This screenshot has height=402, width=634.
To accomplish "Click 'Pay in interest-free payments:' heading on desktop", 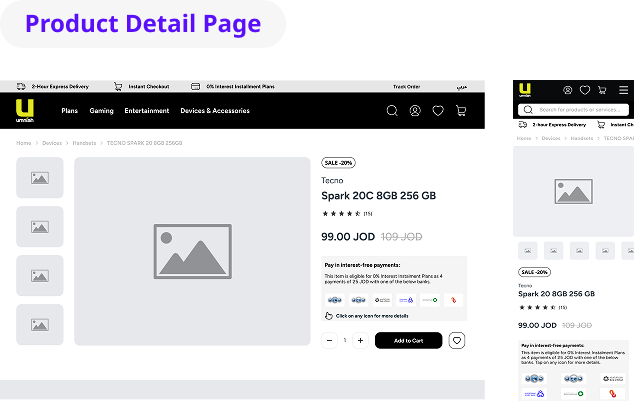I will tap(362, 265).
